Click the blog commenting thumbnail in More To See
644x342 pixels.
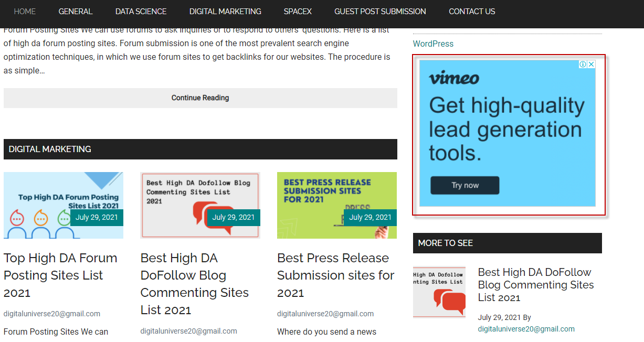tap(439, 292)
